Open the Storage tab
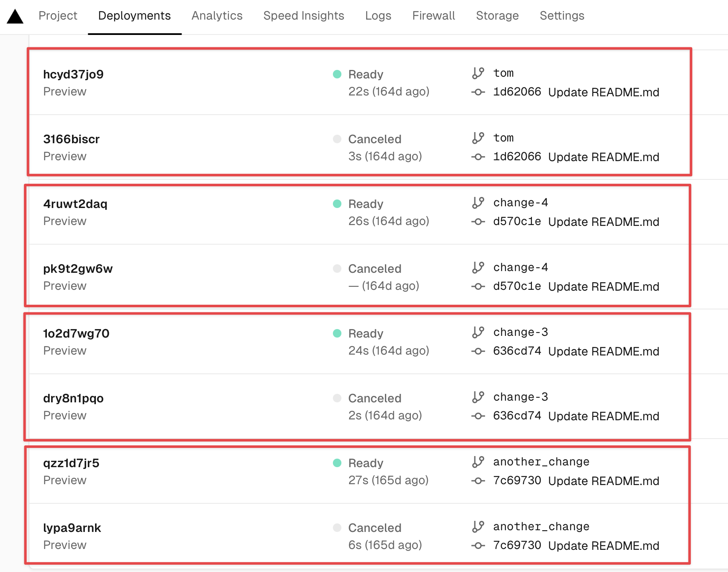 (x=497, y=16)
